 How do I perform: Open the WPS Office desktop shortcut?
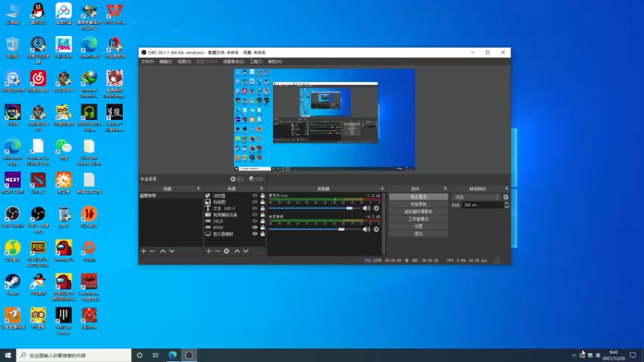114,14
